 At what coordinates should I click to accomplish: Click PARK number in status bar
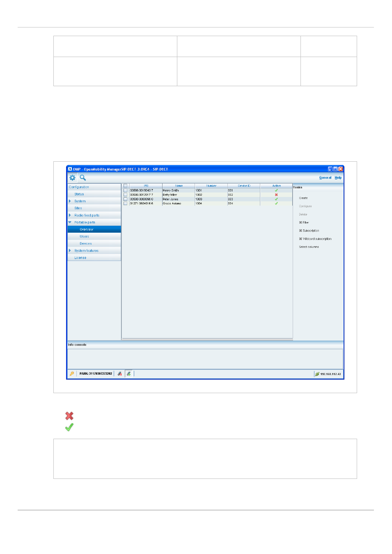click(x=96, y=374)
